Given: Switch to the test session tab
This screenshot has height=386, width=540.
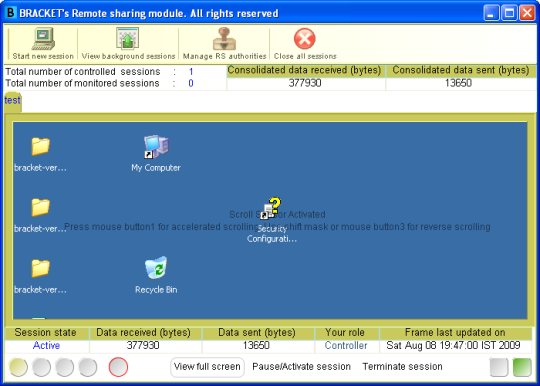Looking at the screenshot, I should 12,101.
